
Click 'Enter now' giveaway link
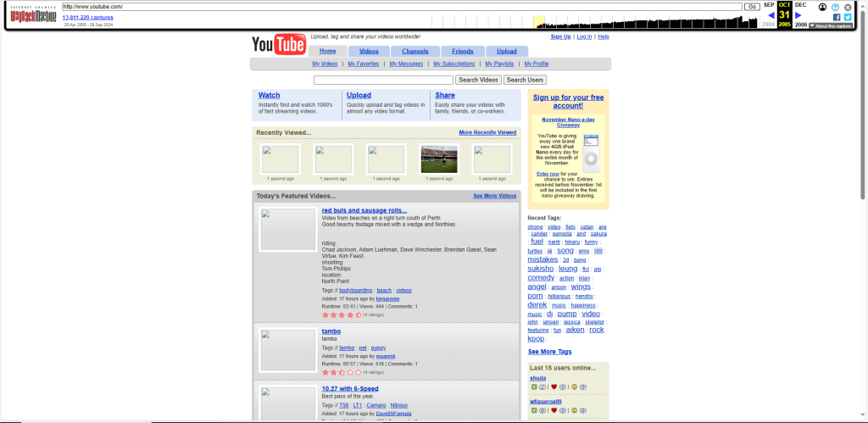[x=548, y=173]
